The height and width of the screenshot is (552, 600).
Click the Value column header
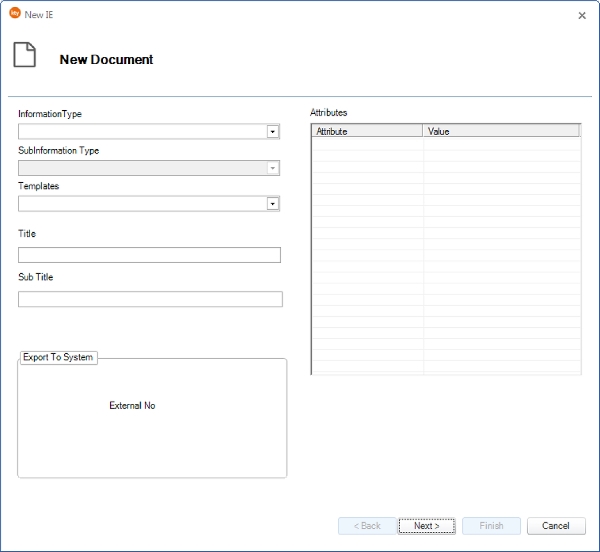click(500, 131)
